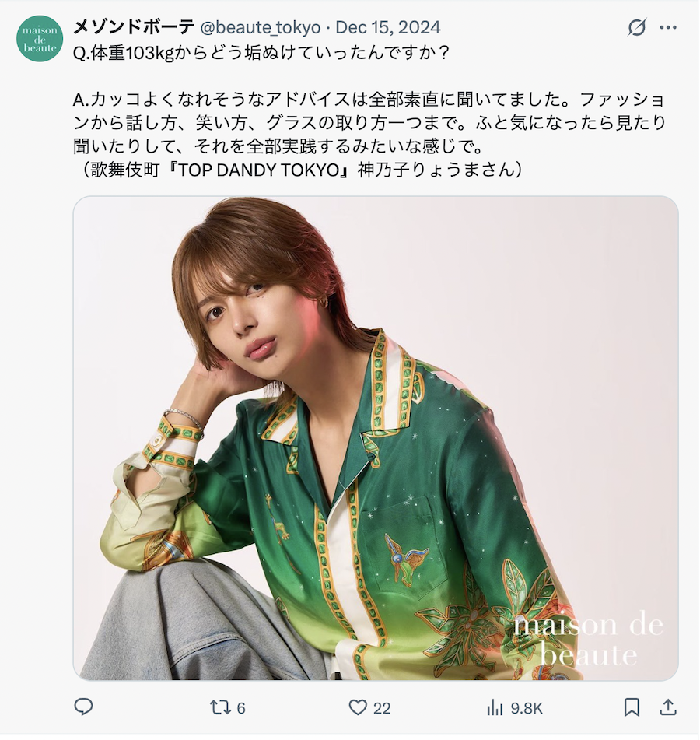Click the like count 22
Screen dimensions: 700x740
click(x=382, y=708)
